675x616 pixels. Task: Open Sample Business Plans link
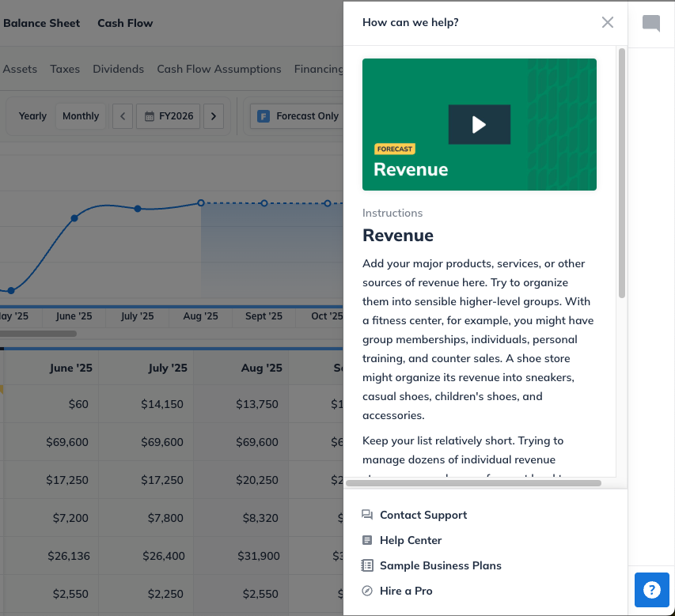441,565
